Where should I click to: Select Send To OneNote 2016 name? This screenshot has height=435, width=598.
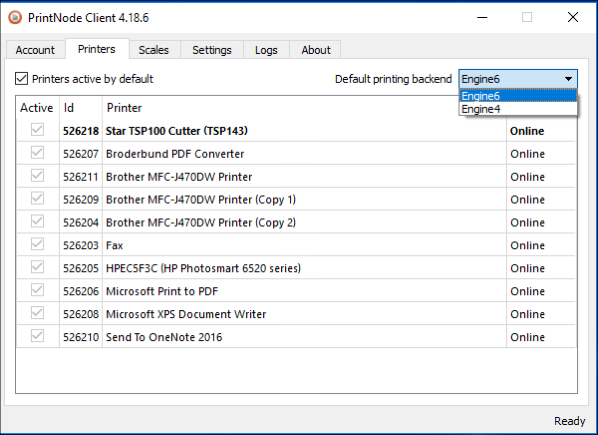[x=164, y=337]
